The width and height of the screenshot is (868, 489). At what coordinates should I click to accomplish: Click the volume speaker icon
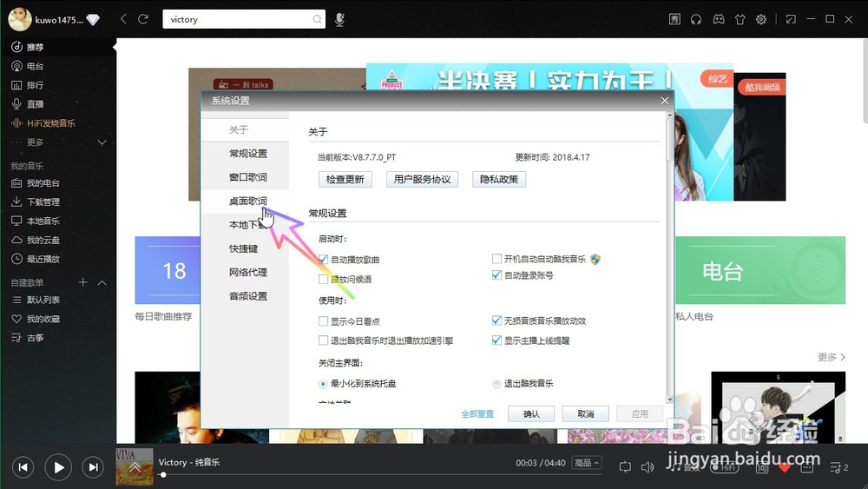pos(648,466)
